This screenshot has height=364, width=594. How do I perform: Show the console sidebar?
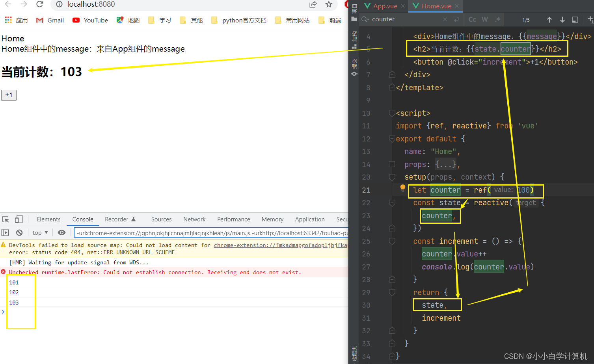5,233
